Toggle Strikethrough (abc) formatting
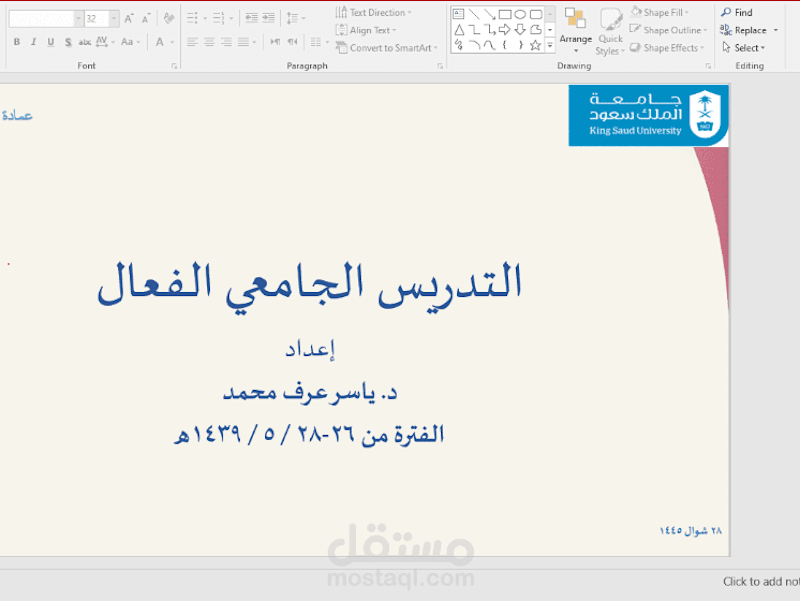The image size is (800, 601). [x=85, y=42]
